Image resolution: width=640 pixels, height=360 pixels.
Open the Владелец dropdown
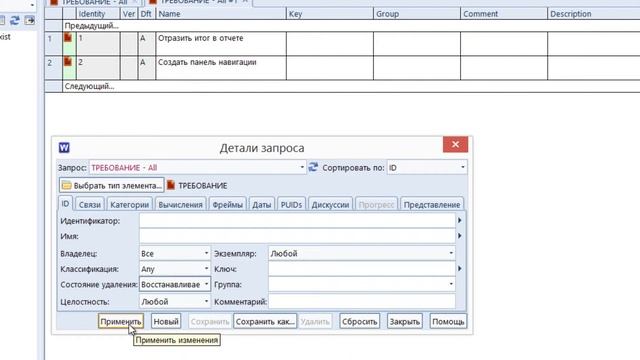206,253
